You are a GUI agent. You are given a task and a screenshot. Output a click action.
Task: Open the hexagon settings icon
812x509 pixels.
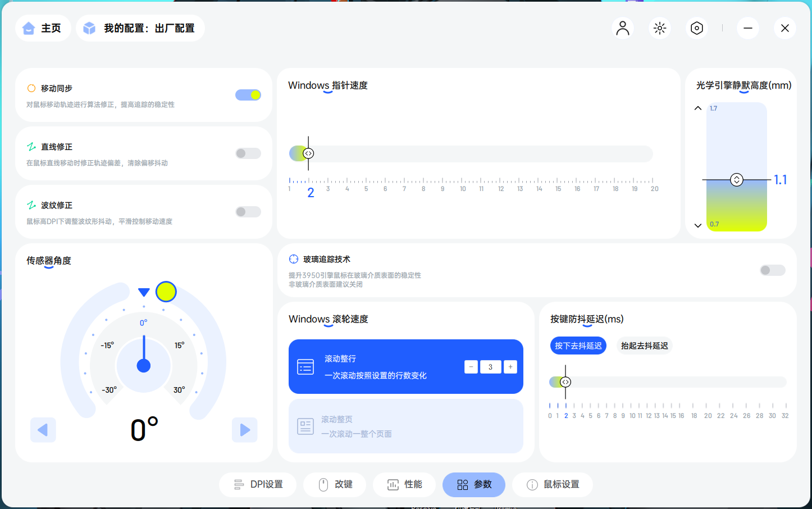click(696, 28)
